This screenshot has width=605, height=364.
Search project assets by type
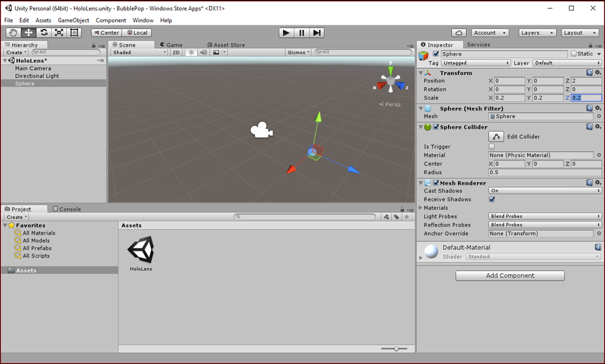coord(386,217)
